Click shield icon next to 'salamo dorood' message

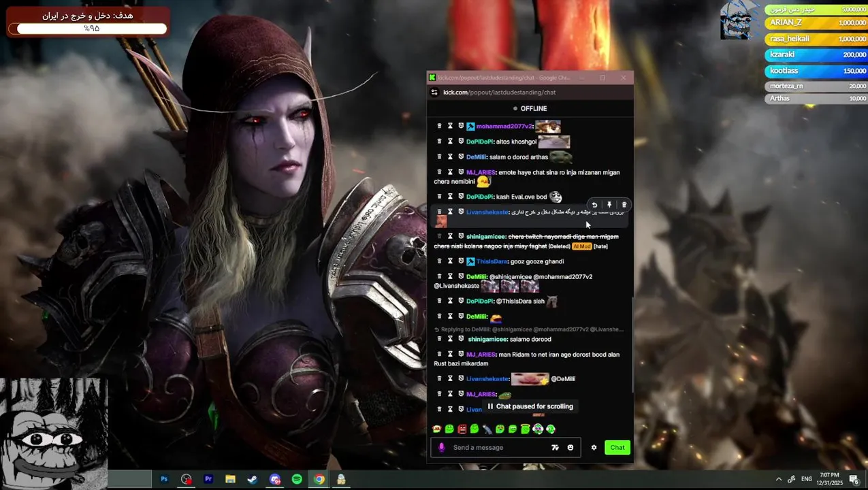[x=461, y=339]
